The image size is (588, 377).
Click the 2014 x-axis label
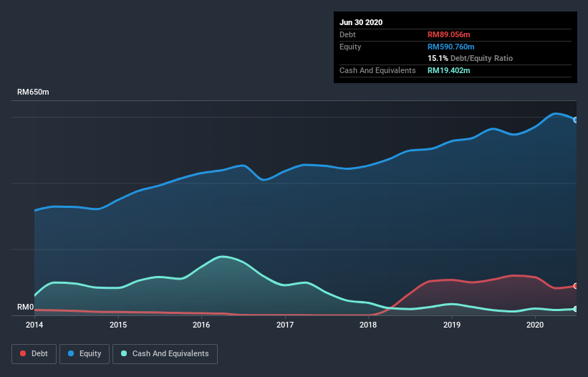[34, 325]
